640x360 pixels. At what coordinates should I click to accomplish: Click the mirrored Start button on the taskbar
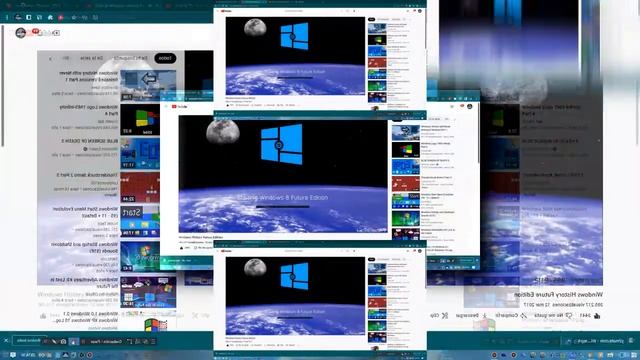coord(635,356)
